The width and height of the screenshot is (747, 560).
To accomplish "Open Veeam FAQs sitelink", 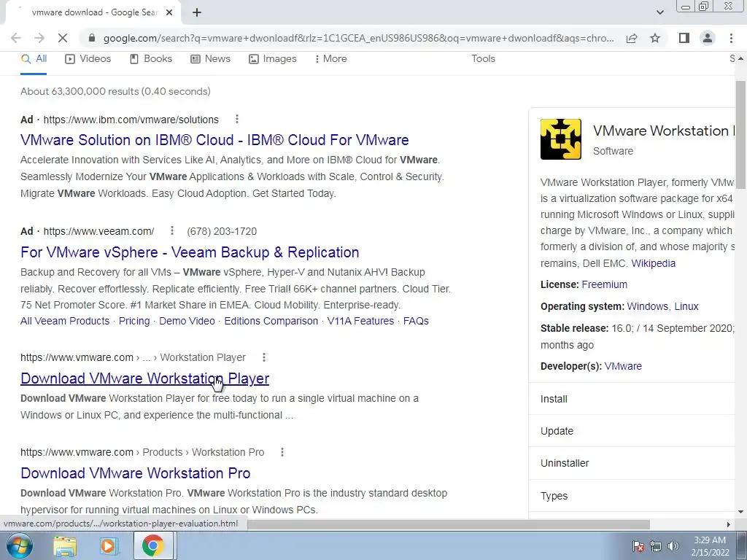I will pos(416,321).
